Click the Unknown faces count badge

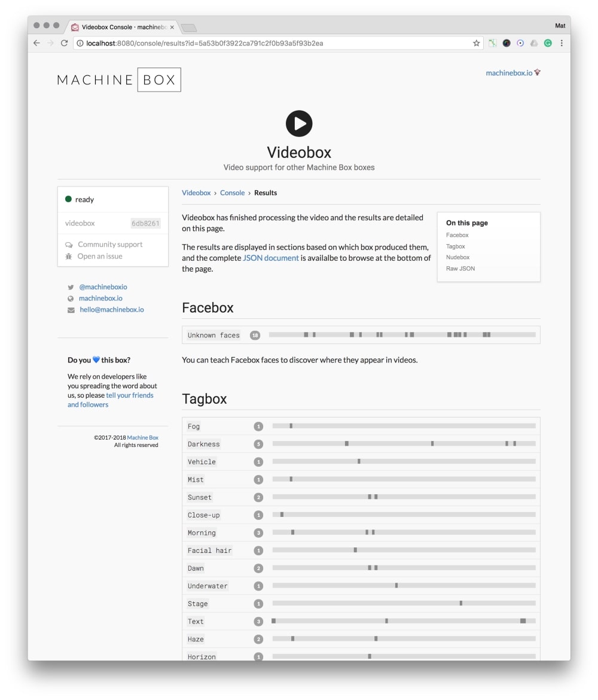(255, 335)
